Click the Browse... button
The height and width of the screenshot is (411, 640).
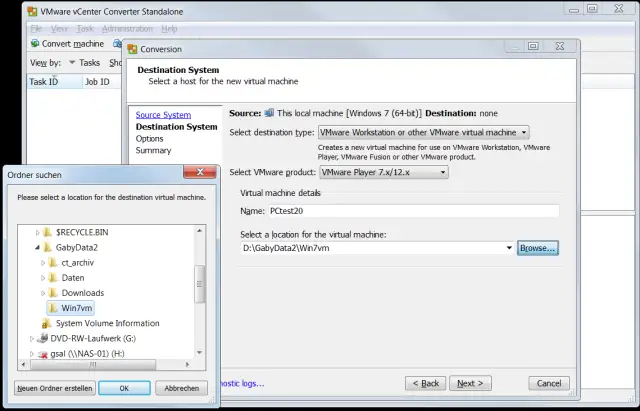[x=538, y=248]
